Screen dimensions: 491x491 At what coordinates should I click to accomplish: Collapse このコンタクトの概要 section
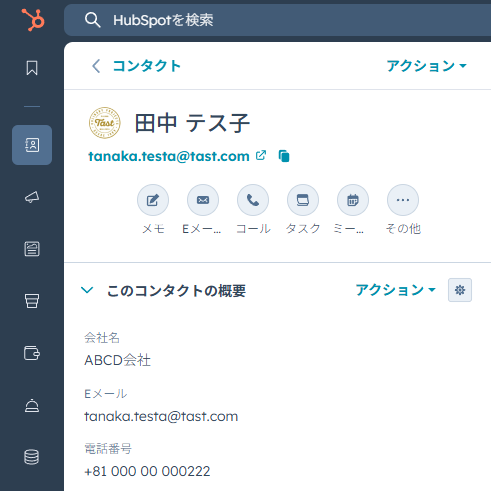pos(87,290)
